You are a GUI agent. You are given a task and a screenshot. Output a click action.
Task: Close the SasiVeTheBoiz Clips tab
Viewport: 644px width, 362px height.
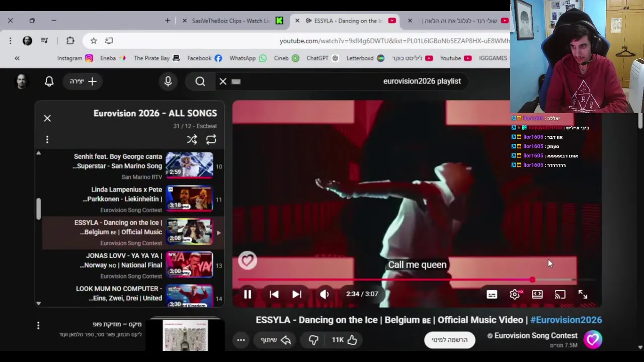[x=184, y=21]
